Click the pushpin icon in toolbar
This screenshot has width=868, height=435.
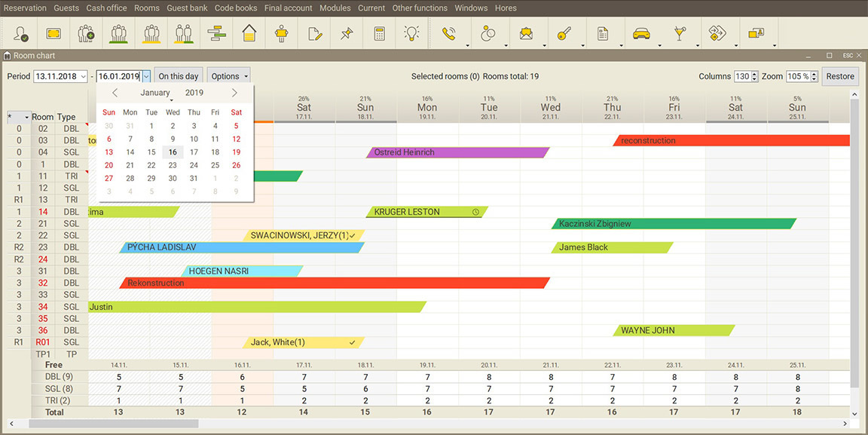347,34
